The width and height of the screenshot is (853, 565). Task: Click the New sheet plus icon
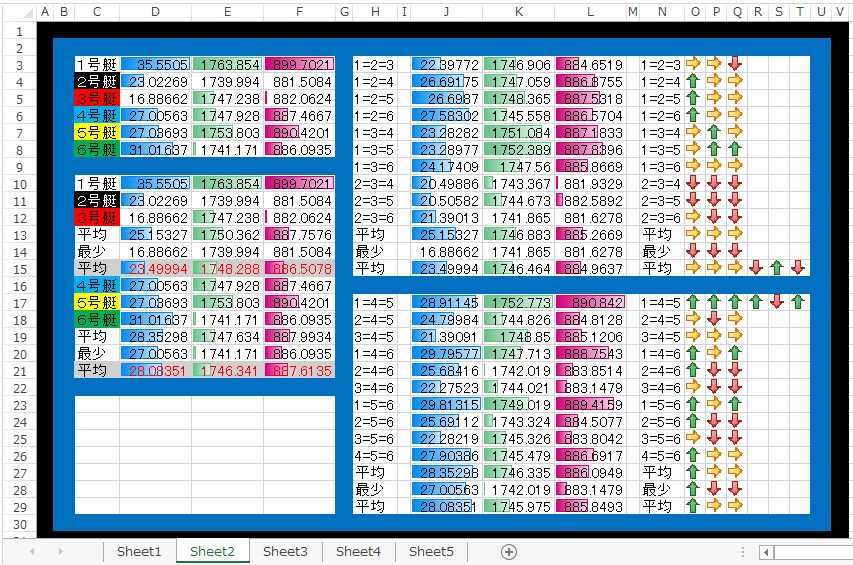pyautogui.click(x=509, y=552)
